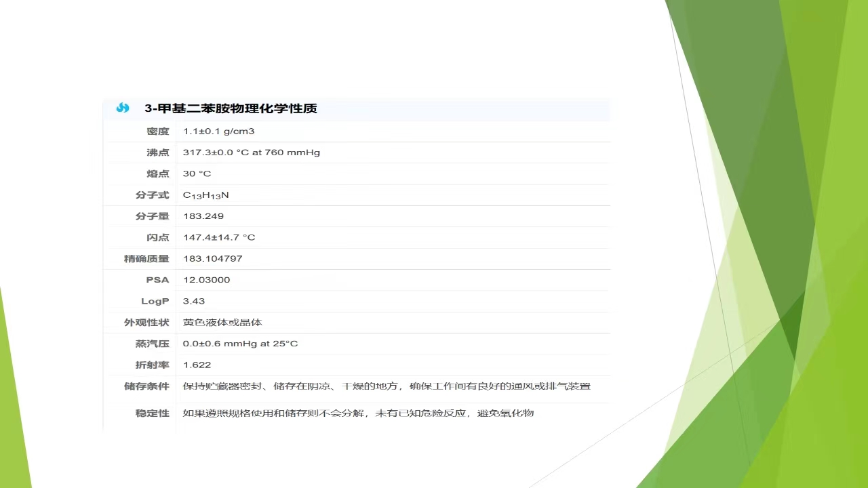Click the 稳定性 description text

click(358, 413)
